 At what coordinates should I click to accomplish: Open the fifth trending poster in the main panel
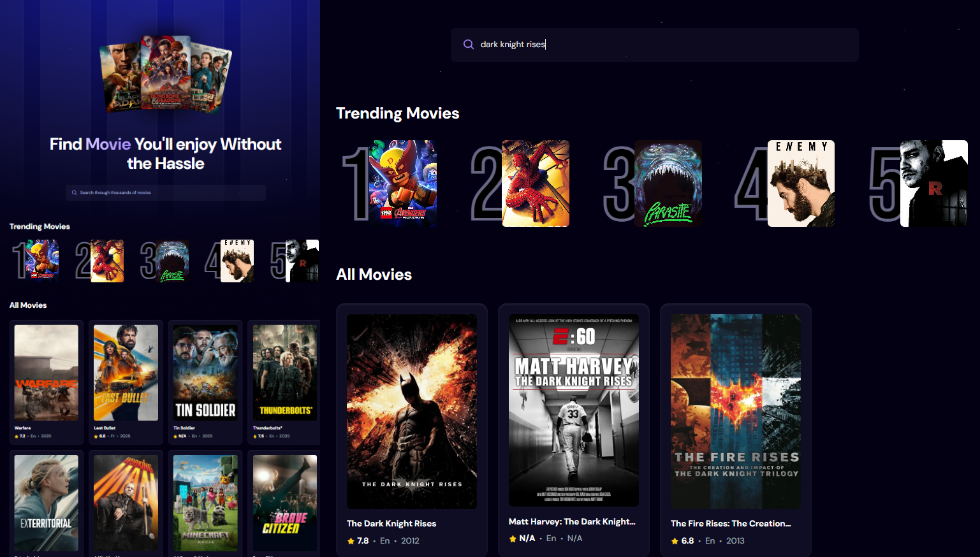tap(933, 184)
